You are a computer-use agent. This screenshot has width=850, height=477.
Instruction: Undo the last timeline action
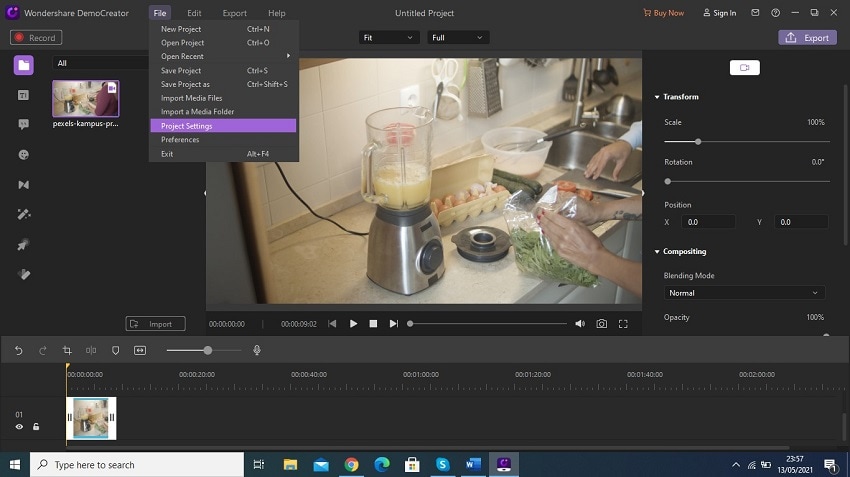18,351
